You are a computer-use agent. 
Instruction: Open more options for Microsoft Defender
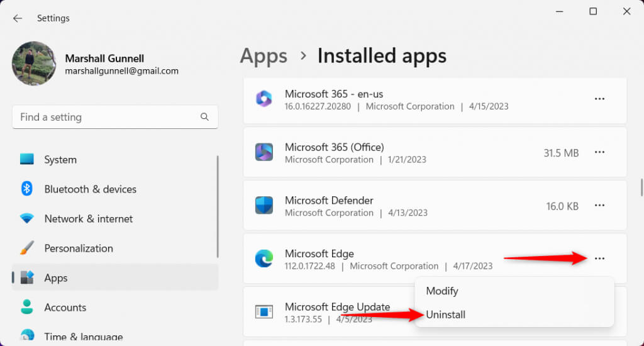pyautogui.click(x=599, y=206)
